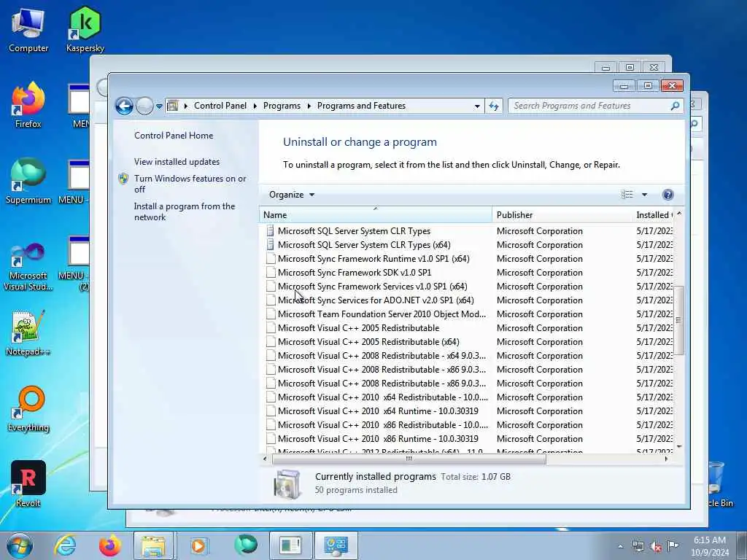Launch the Revolt desktop shortcut

pyautogui.click(x=28, y=484)
